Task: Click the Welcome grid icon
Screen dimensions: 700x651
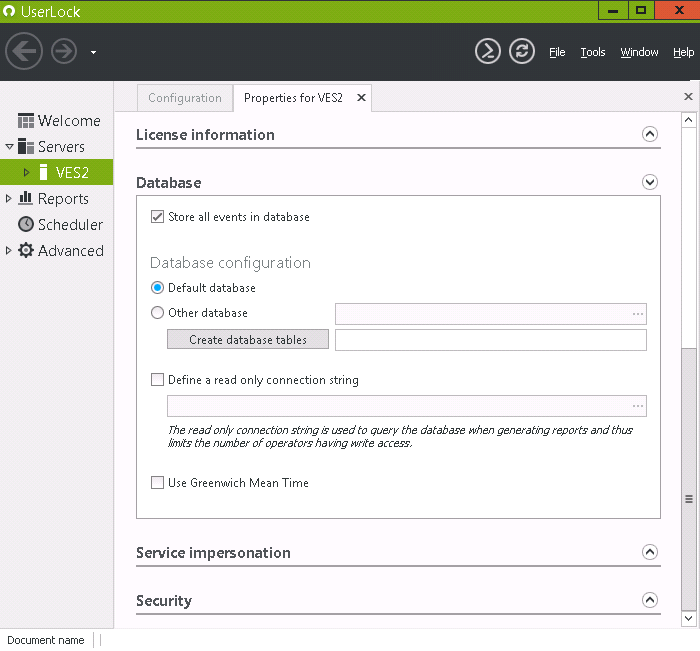Action: coord(25,121)
